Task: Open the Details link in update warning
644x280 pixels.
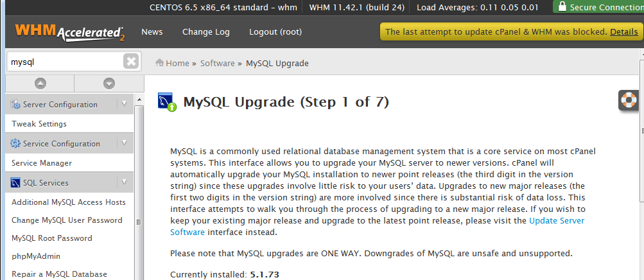Action: click(623, 32)
